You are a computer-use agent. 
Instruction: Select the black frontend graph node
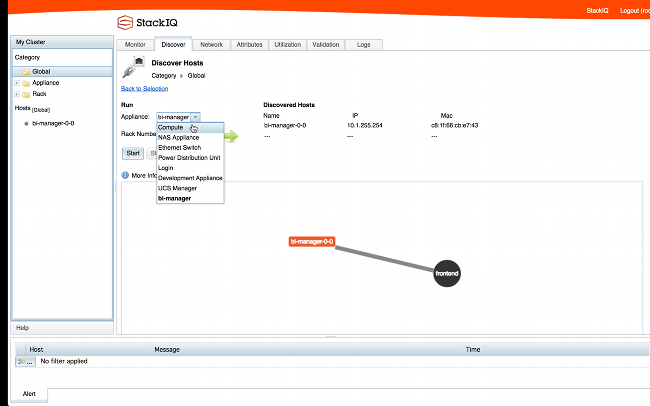(x=447, y=273)
